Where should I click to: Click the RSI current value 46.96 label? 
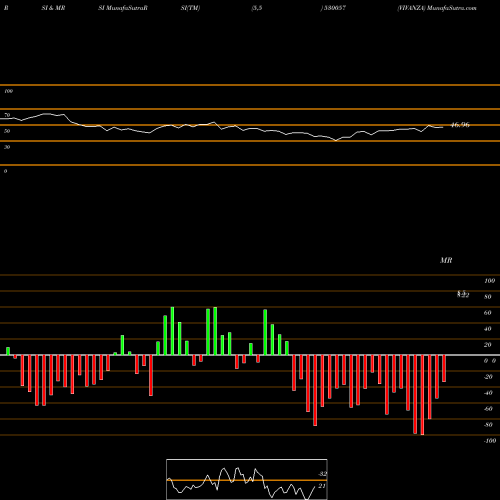(x=460, y=125)
